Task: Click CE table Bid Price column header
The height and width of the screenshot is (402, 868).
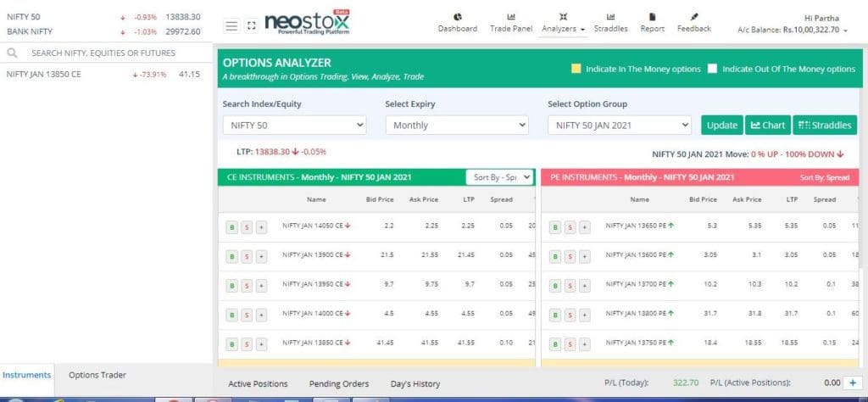Action: [x=380, y=199]
